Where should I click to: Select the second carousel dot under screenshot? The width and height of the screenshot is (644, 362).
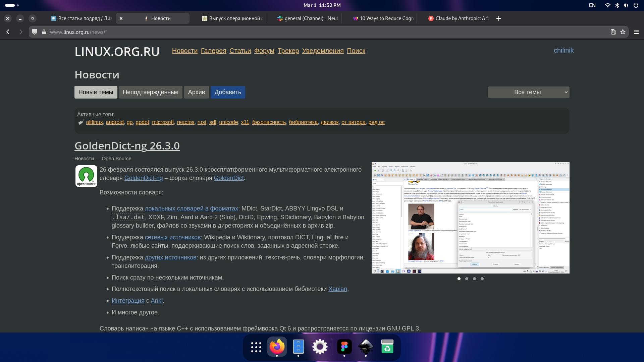tap(467, 279)
